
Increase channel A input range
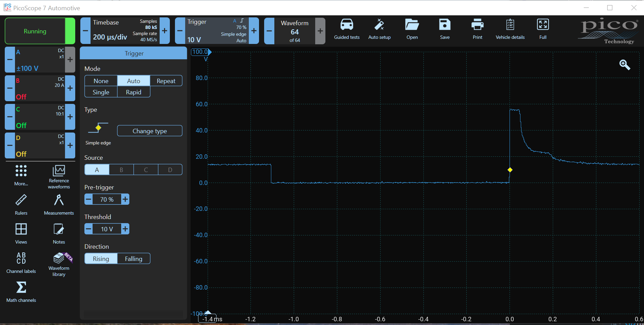pyautogui.click(x=70, y=59)
